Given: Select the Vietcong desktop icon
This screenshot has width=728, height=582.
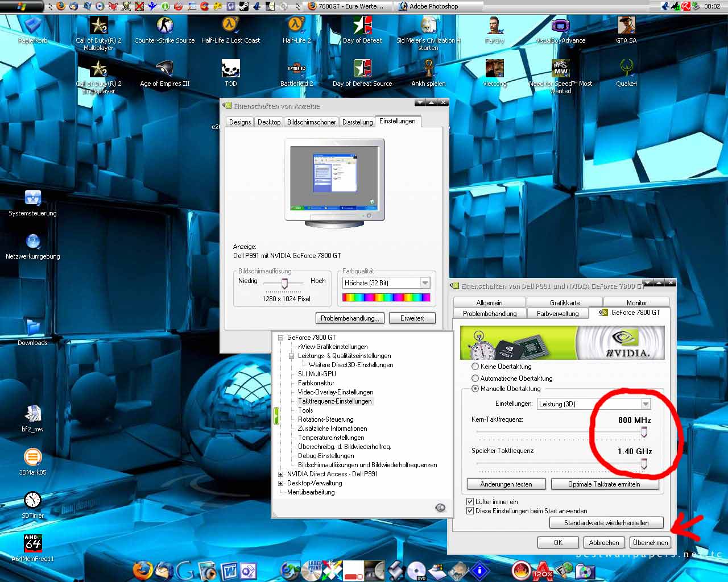Looking at the screenshot, I should click(x=494, y=69).
